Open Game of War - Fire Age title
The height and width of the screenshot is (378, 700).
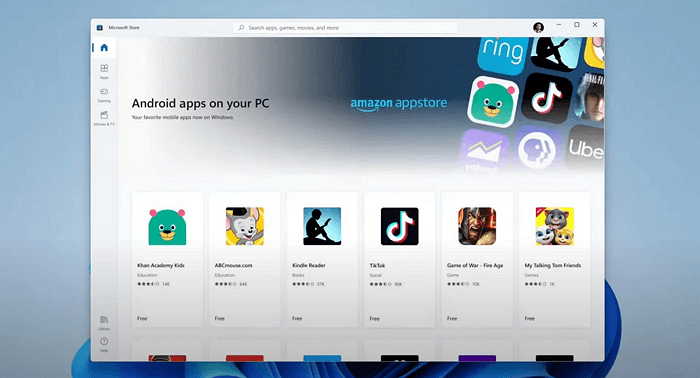click(475, 265)
